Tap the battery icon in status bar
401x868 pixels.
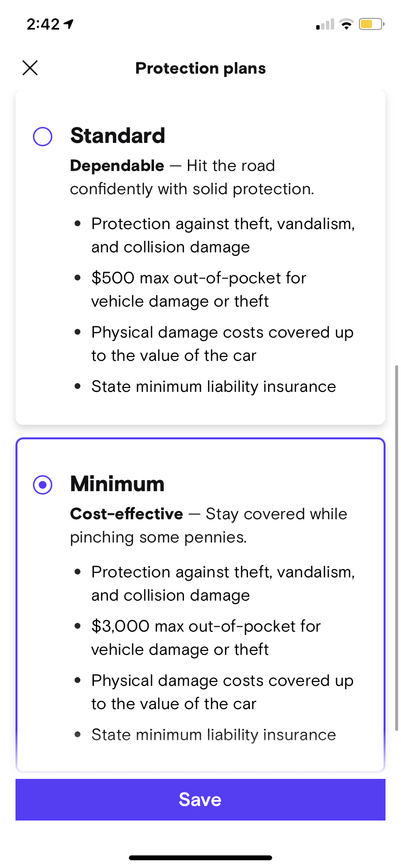coord(371,24)
